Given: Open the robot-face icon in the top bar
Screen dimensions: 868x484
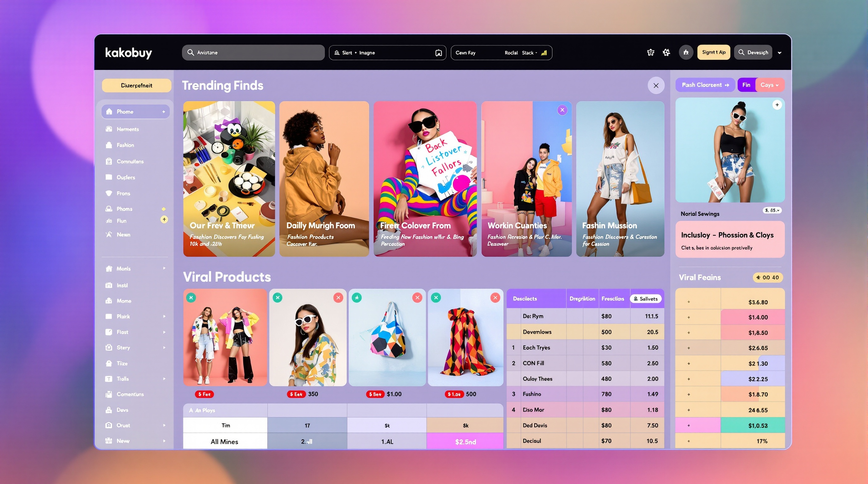Looking at the screenshot, I should click(651, 53).
